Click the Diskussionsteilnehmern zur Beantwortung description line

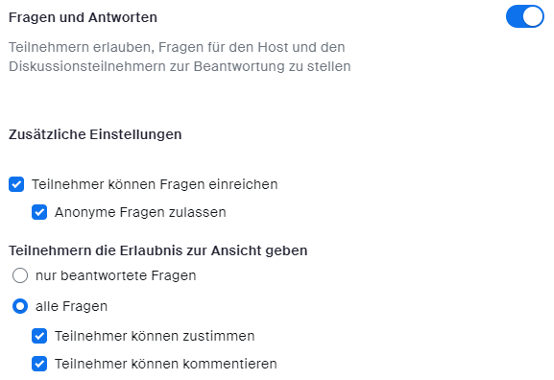pyautogui.click(x=179, y=66)
